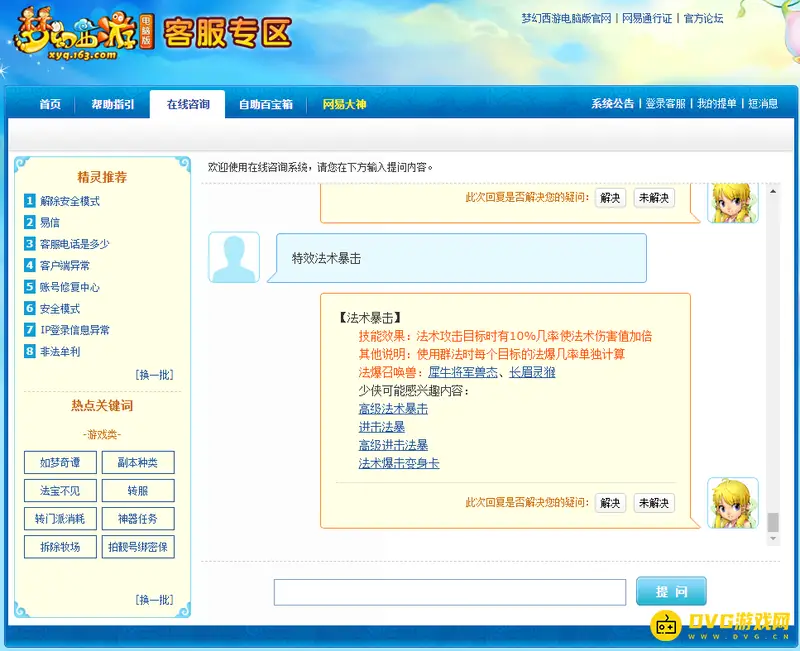The height and width of the screenshot is (651, 800).
Task: Click the 提问 submit button
Action: click(x=671, y=591)
